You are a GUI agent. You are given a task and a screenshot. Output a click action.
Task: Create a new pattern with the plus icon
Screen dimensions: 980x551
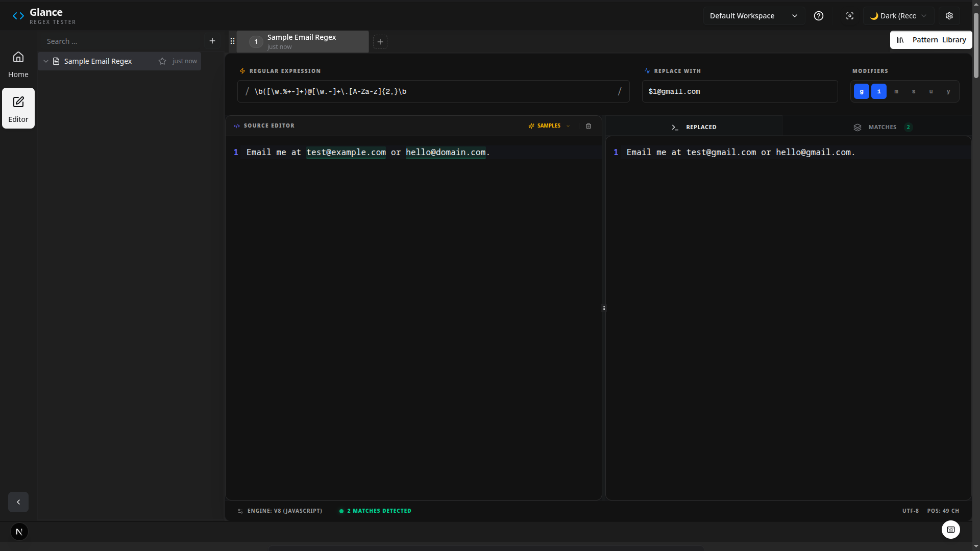[x=212, y=41]
